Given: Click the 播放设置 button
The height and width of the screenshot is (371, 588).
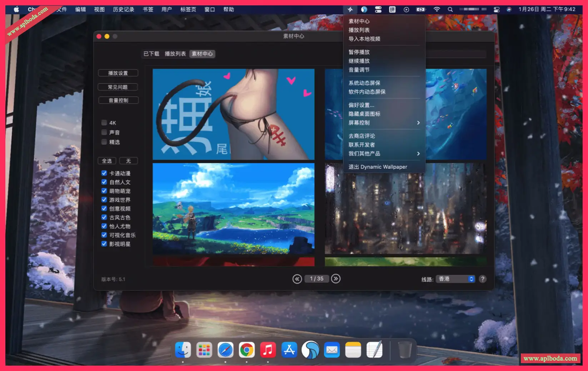Looking at the screenshot, I should 118,73.
